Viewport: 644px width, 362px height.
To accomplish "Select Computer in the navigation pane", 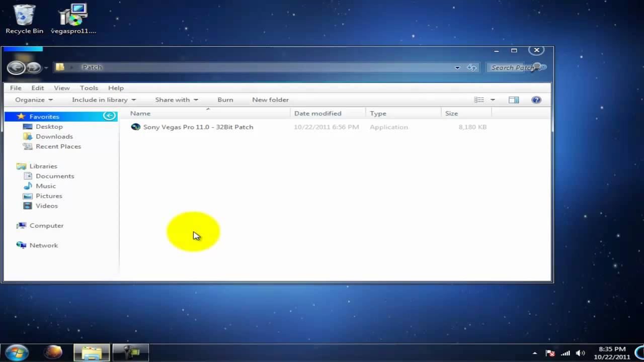I will [x=46, y=226].
